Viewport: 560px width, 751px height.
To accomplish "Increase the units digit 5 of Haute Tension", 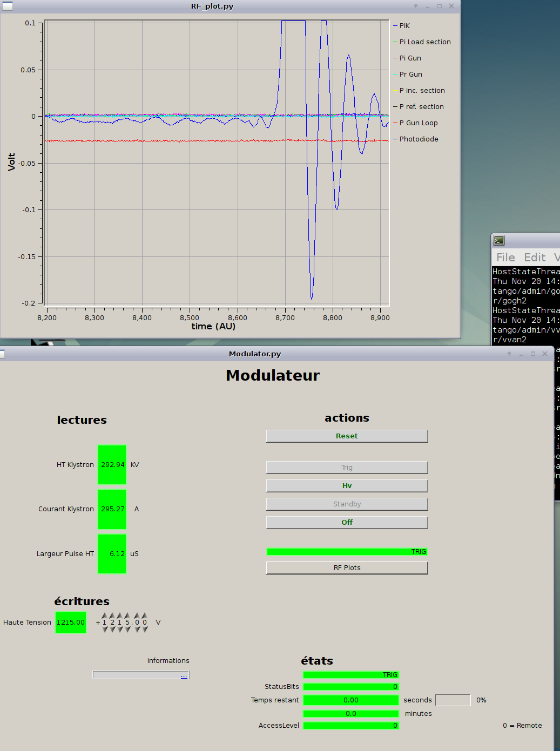I will [x=127, y=615].
